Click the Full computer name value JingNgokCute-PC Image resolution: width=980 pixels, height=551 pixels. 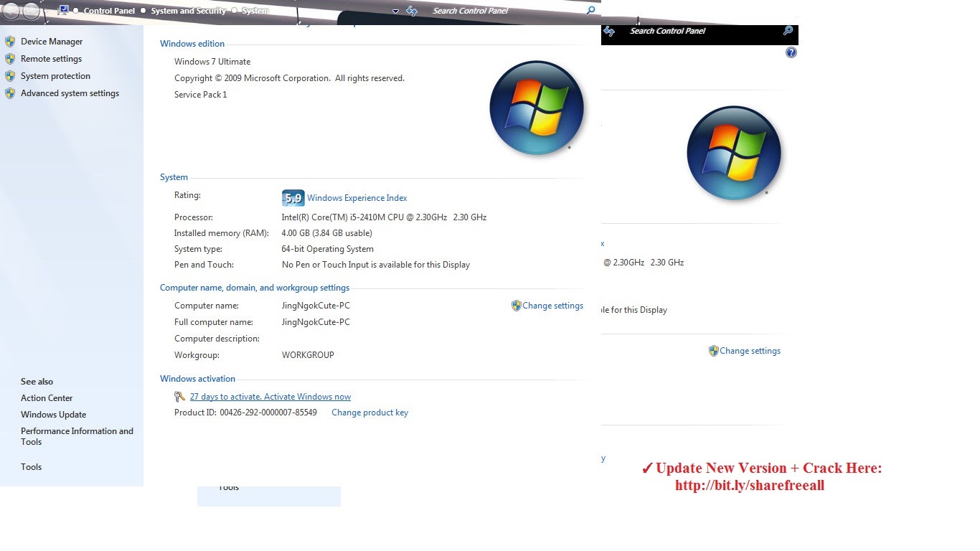pyautogui.click(x=316, y=322)
